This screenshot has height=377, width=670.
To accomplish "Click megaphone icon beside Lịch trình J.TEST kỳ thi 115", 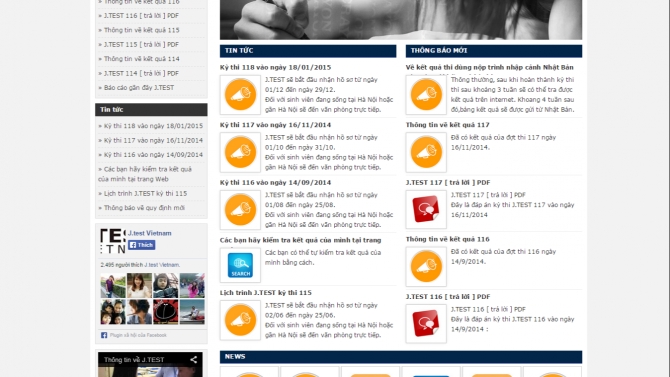I will (x=240, y=320).
